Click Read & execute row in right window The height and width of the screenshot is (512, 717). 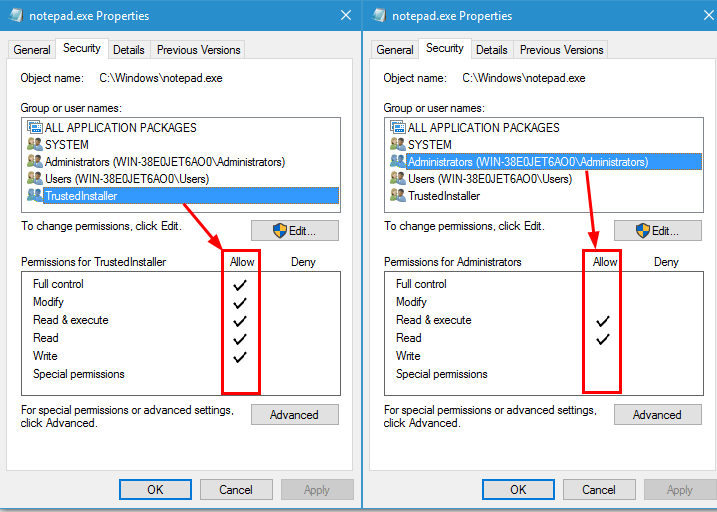coord(544,320)
